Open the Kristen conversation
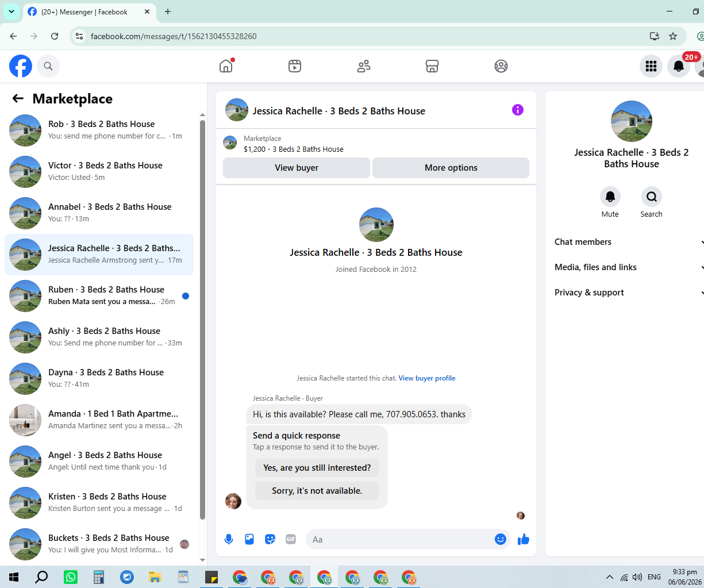This screenshot has height=588, width=704. (99, 503)
